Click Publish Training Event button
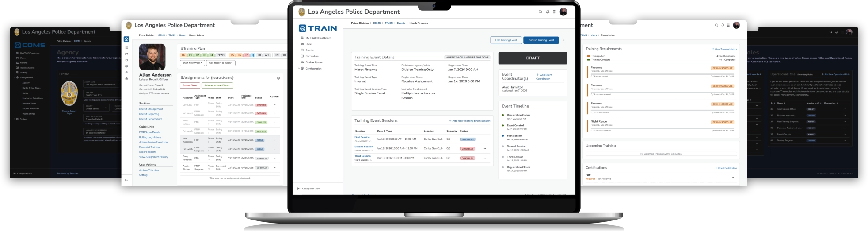Viewport: 868px width, 232px height. [541, 40]
